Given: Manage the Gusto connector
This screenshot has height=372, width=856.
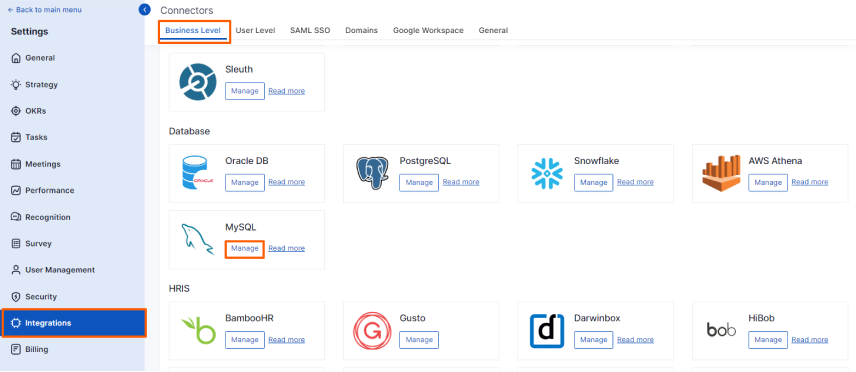Looking at the screenshot, I should (419, 340).
